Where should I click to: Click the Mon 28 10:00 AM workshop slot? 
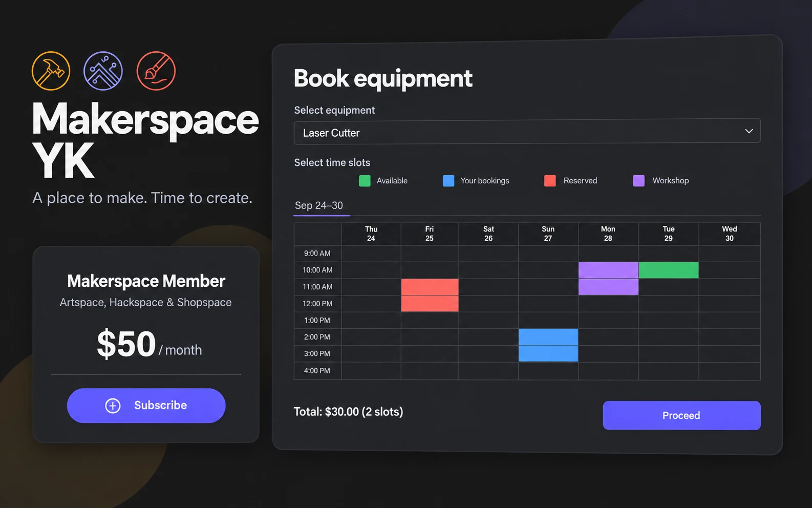click(x=608, y=270)
